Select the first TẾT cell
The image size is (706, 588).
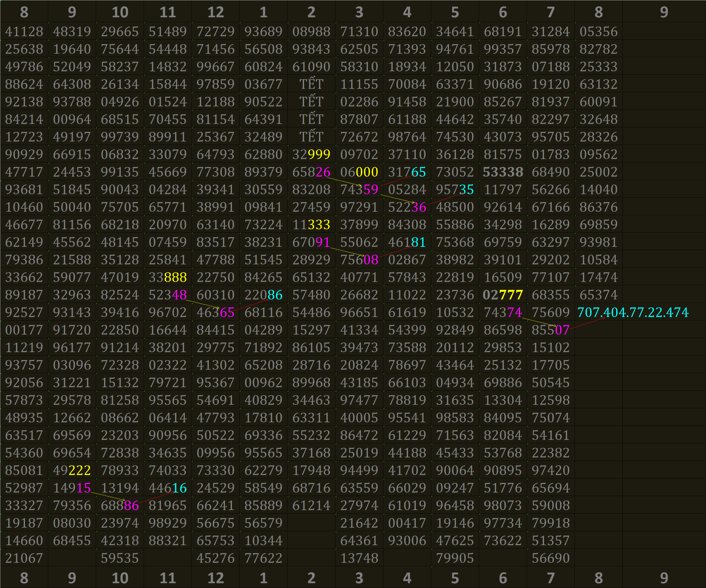pos(311,84)
